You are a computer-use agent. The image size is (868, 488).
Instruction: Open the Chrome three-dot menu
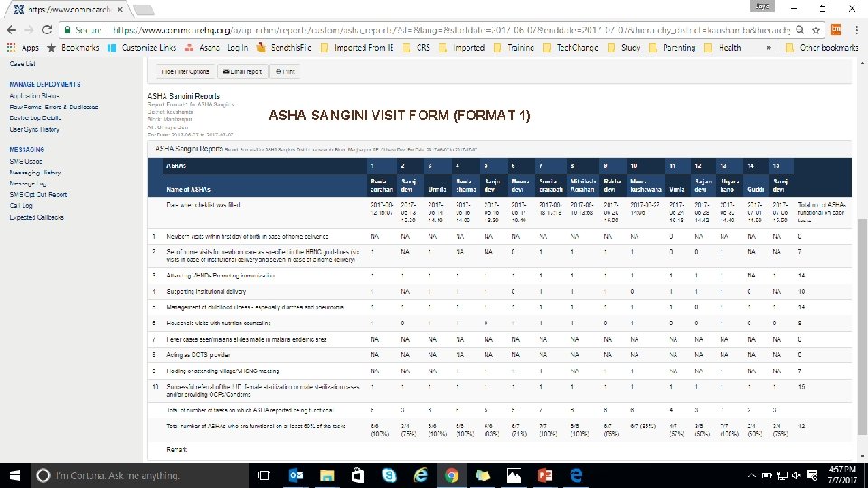pyautogui.click(x=856, y=30)
